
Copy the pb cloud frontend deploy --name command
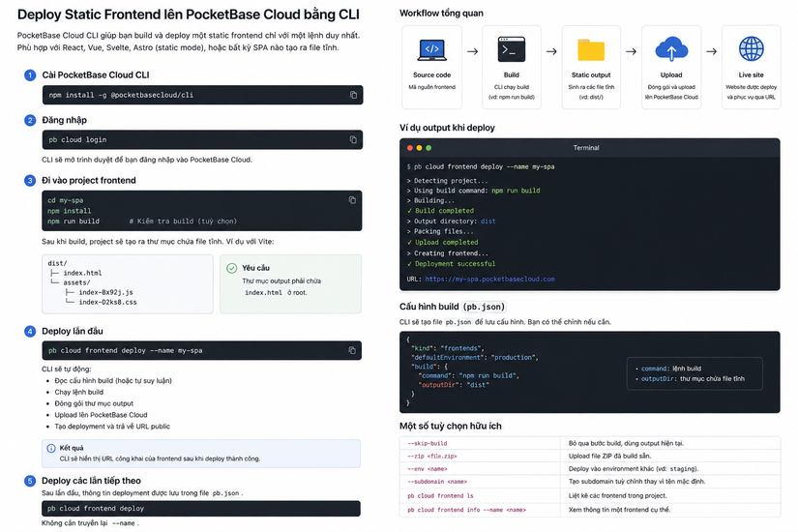(x=352, y=350)
